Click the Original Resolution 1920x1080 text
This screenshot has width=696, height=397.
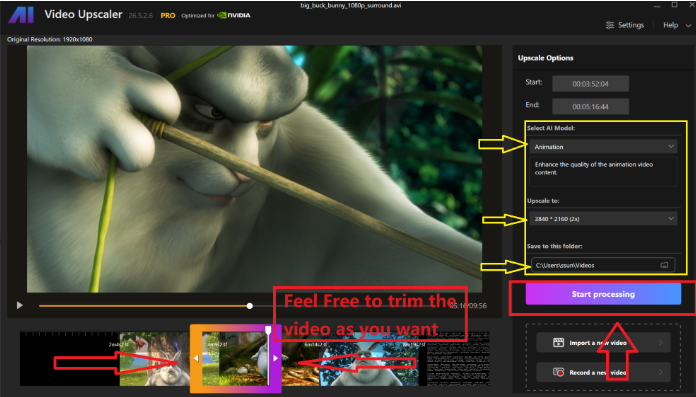[50, 40]
